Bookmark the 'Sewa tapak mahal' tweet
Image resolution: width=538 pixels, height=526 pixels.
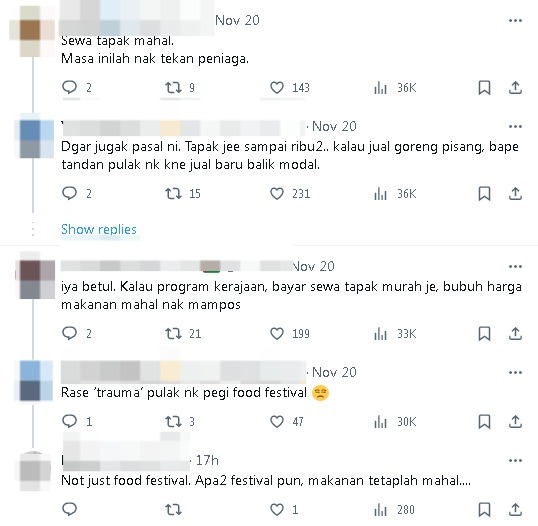click(484, 88)
